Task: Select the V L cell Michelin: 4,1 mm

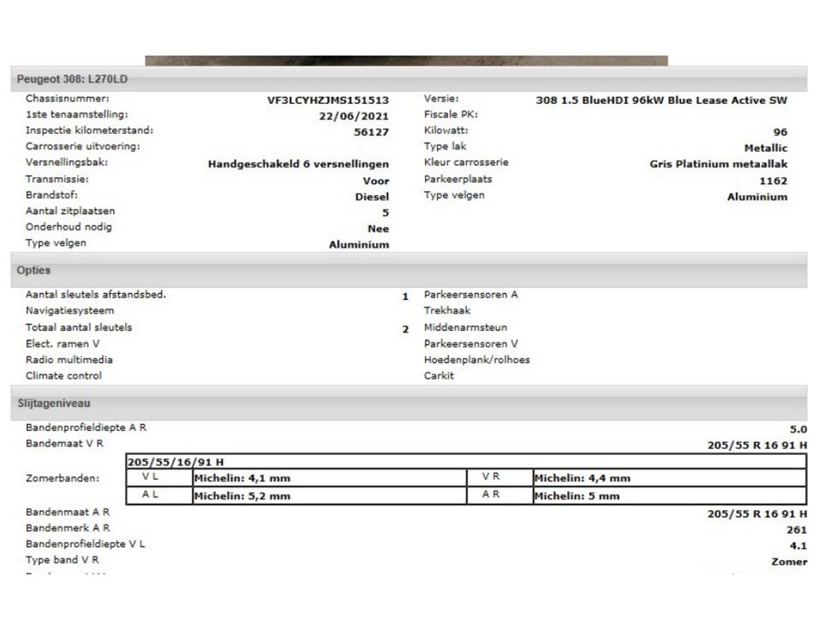Action: (x=329, y=478)
